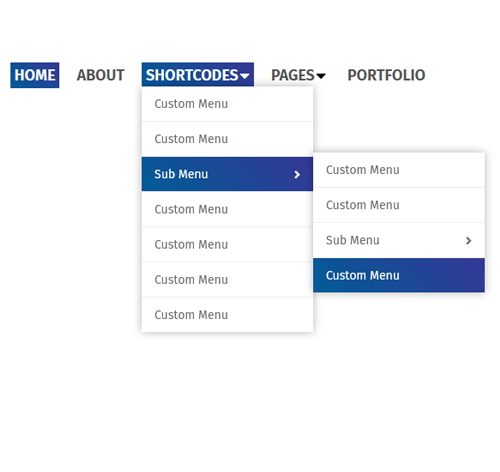Pick the Custom Menu just above highlighted Sub Menu

coord(227,139)
